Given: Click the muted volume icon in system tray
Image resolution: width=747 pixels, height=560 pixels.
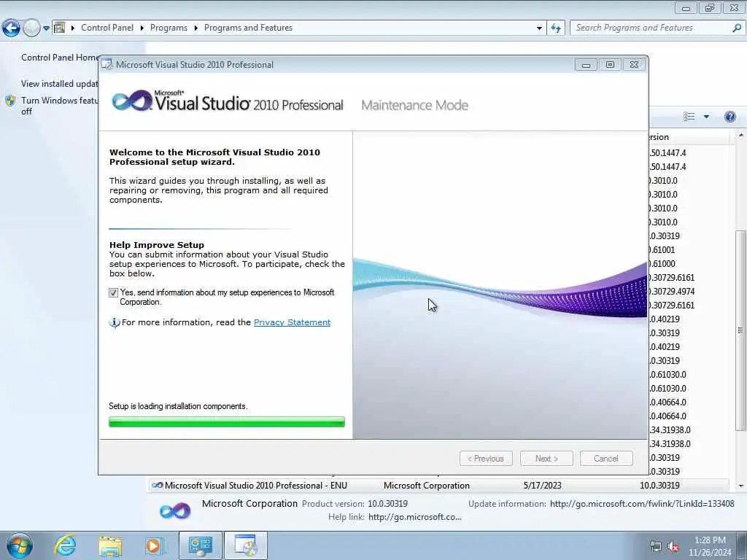Looking at the screenshot, I should [673, 546].
